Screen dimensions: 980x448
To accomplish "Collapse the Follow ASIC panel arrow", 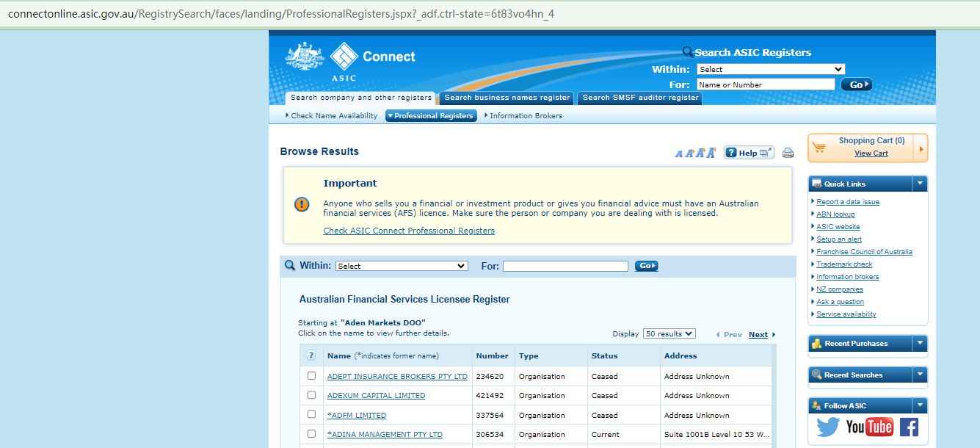I will tap(920, 405).
